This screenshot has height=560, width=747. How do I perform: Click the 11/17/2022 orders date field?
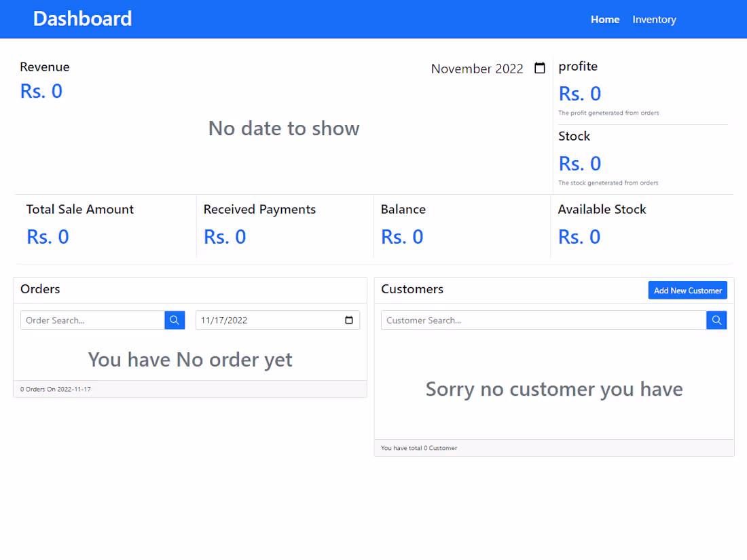pos(277,320)
